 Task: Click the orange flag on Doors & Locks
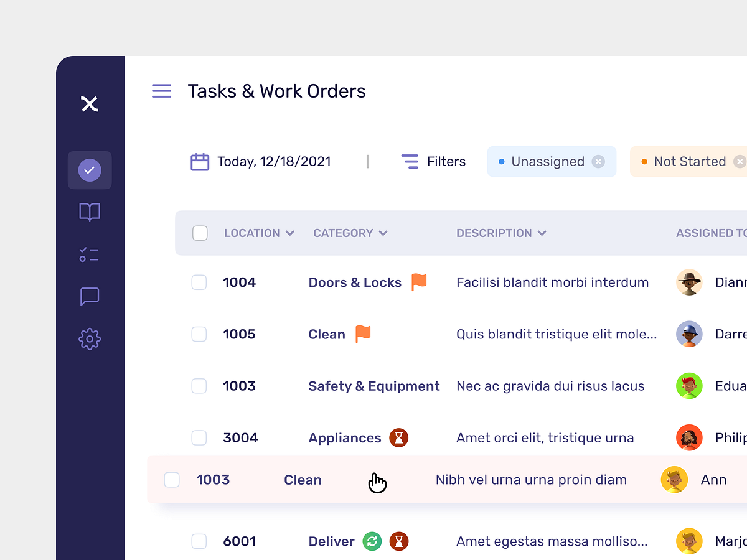[418, 282]
